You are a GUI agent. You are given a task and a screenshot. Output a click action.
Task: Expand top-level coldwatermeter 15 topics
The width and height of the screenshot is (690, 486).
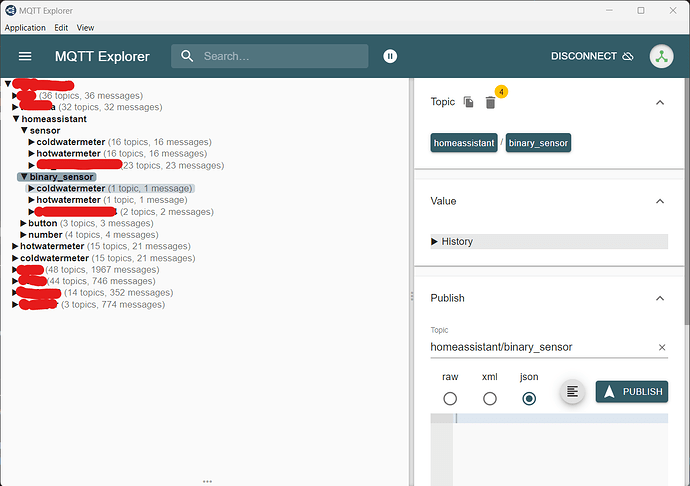coord(15,258)
